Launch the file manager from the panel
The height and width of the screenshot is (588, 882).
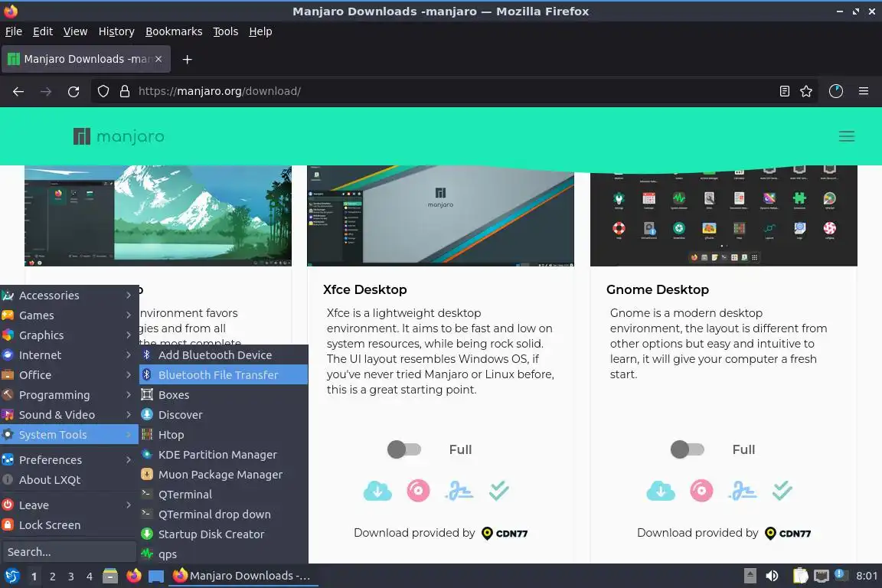pos(110,576)
